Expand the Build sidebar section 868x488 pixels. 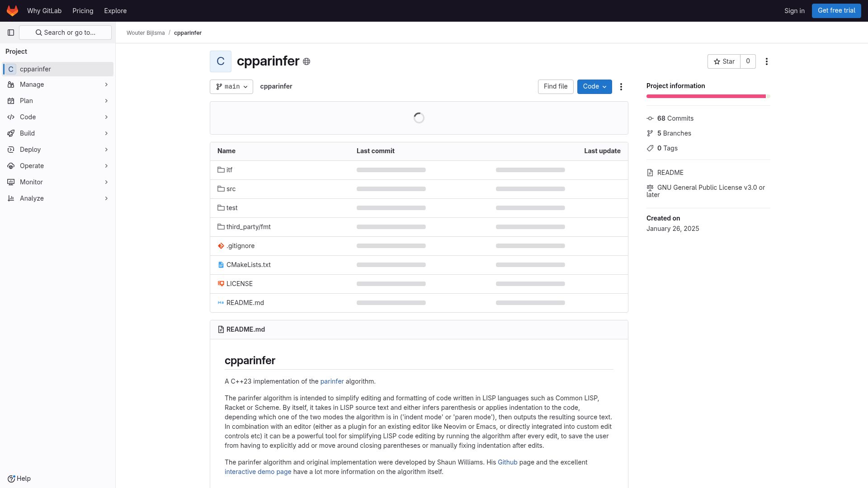coord(58,133)
